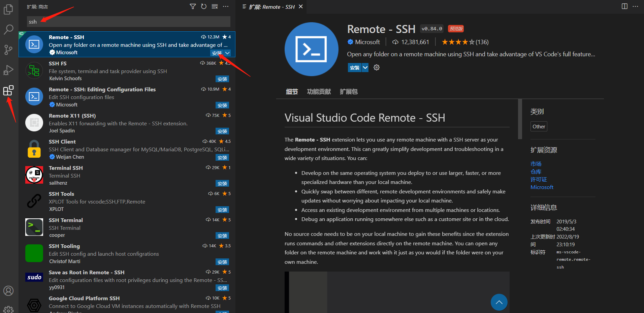This screenshot has width=644, height=313.
Task: Expand install dropdown arrow in extension details
Action: pyautogui.click(x=365, y=68)
